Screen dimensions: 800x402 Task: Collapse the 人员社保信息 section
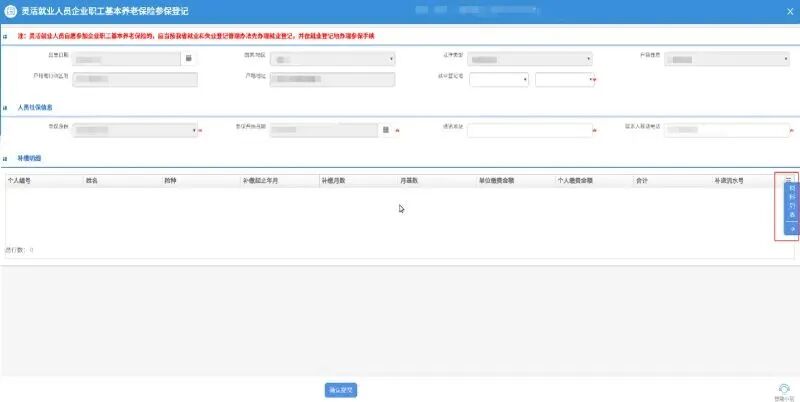coord(5,108)
